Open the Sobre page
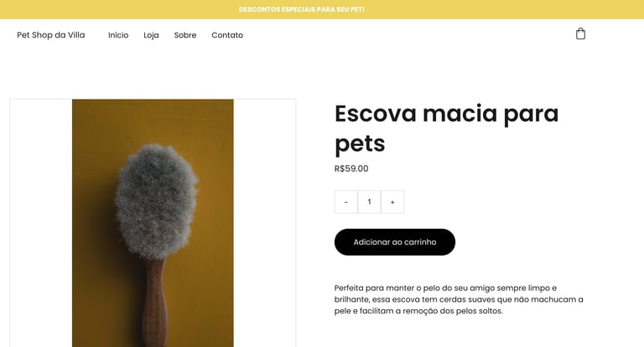This screenshot has width=644, height=347. 185,35
